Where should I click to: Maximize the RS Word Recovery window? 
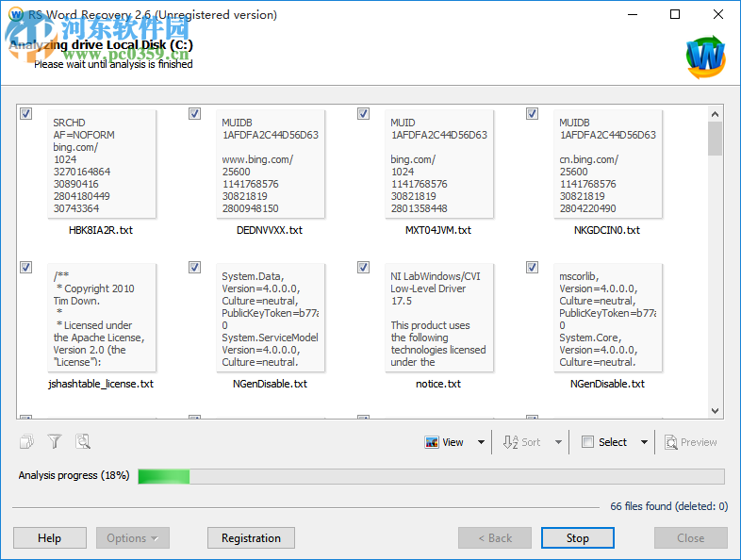pos(675,15)
